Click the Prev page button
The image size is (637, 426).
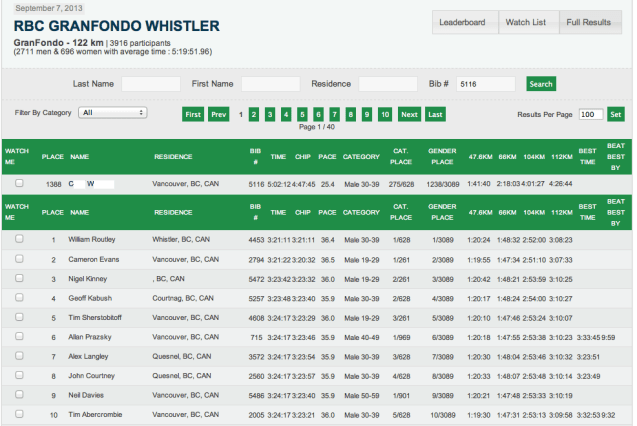[219, 114]
